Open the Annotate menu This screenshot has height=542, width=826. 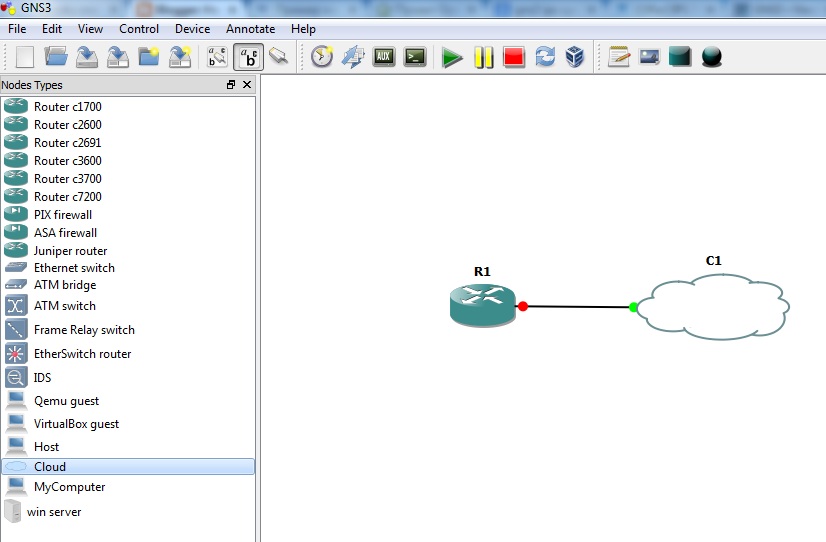[x=250, y=29]
